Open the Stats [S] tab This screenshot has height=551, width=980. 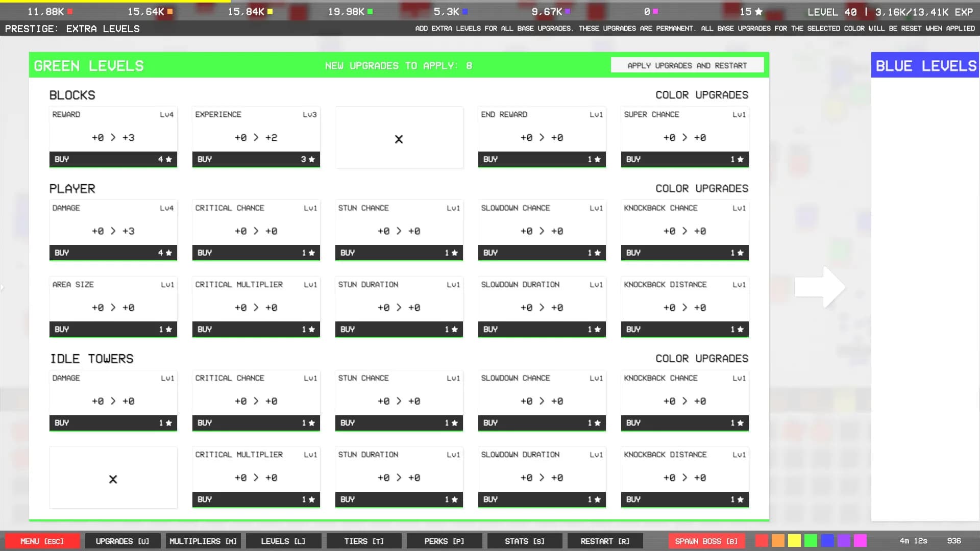[x=525, y=541]
